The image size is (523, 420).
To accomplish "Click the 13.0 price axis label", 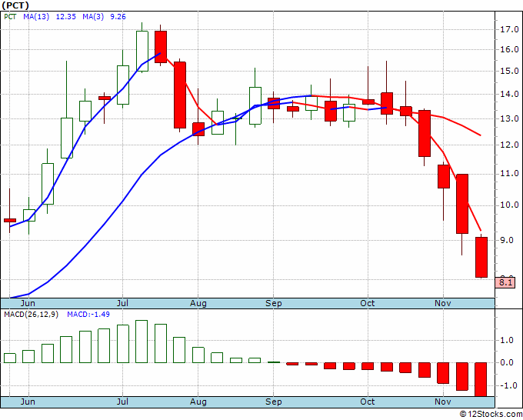I will coord(509,118).
